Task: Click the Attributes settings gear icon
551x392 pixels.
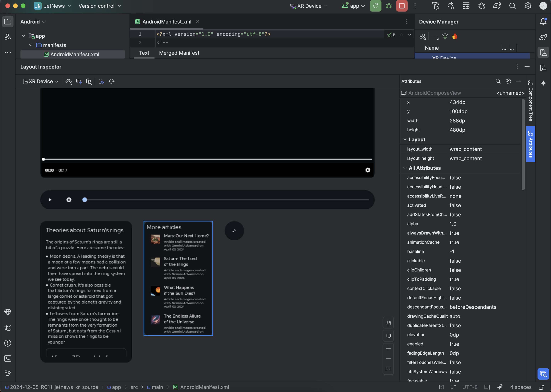Action: 508,81
